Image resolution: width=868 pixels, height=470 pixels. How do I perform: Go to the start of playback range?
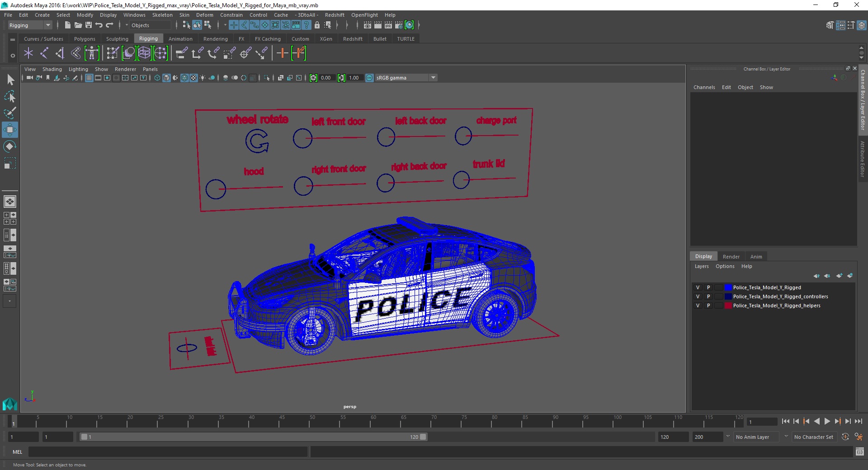(785, 421)
